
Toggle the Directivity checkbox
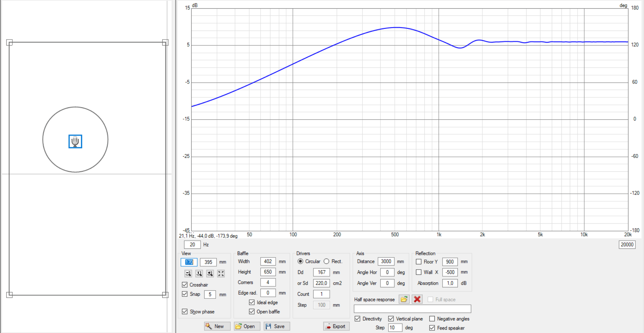[358, 319]
